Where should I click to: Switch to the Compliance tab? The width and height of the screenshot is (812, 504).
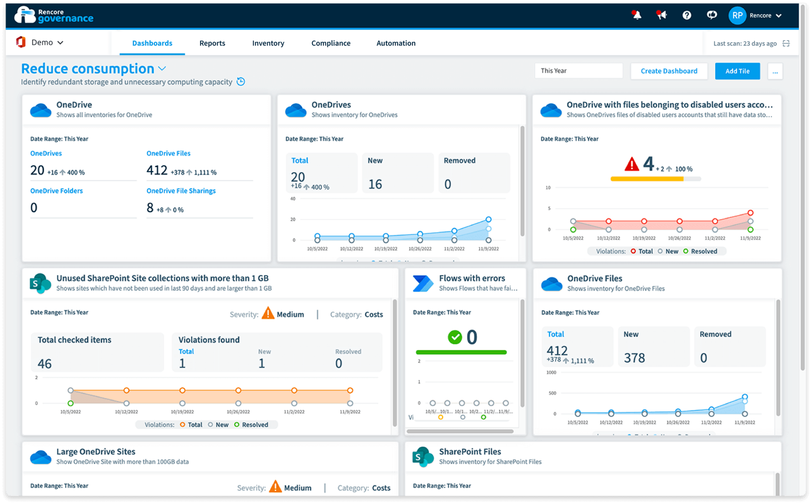331,43
